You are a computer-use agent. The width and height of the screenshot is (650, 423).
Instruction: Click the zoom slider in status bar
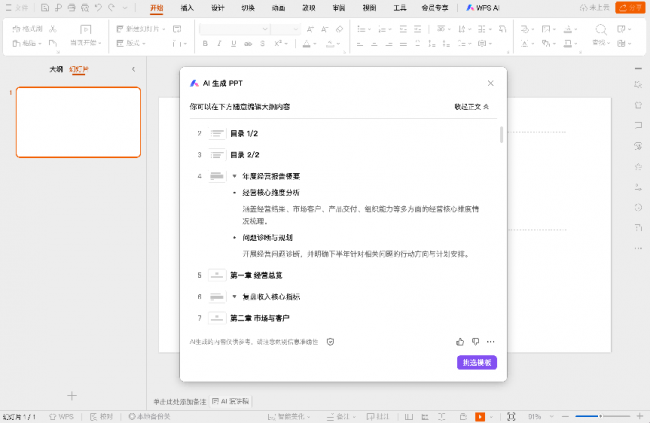[602, 416]
